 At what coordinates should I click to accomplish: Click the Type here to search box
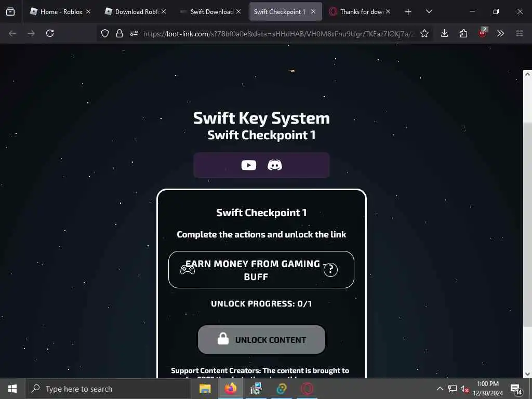click(108, 389)
